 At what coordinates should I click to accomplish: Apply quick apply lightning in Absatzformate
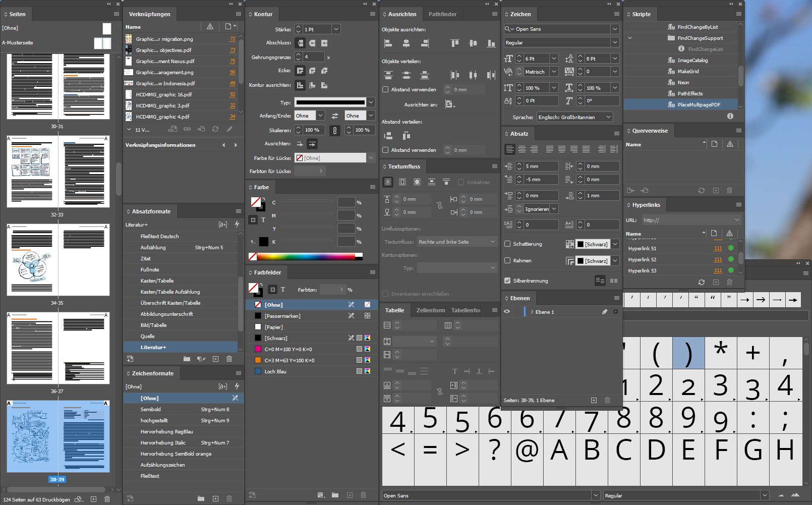click(x=237, y=224)
